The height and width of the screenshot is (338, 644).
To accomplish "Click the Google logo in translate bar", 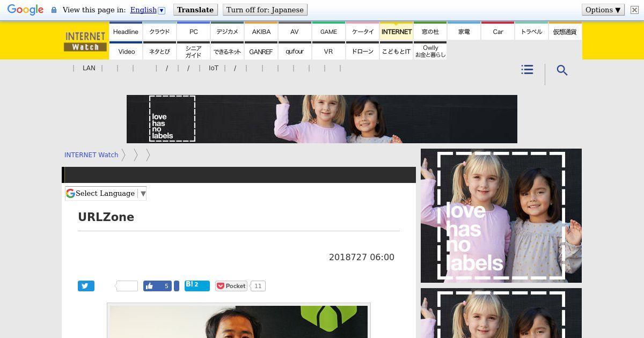I will tap(25, 10).
